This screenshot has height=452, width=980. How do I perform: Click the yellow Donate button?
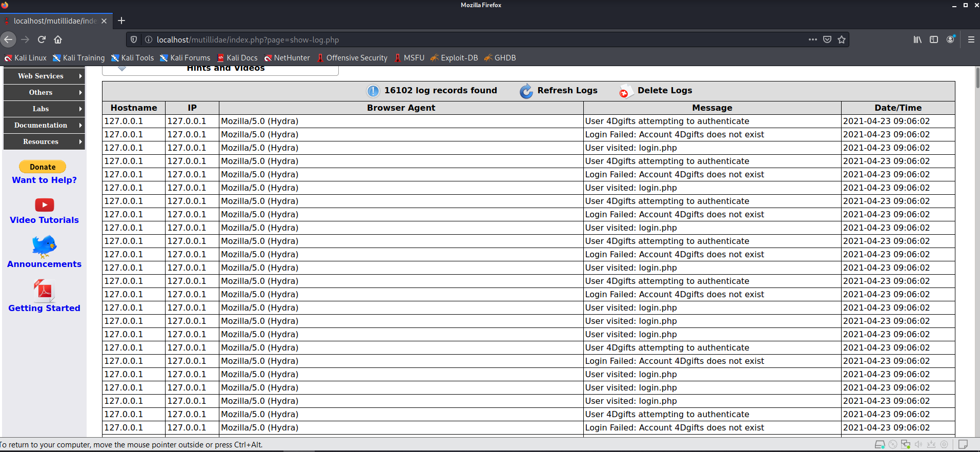tap(43, 167)
